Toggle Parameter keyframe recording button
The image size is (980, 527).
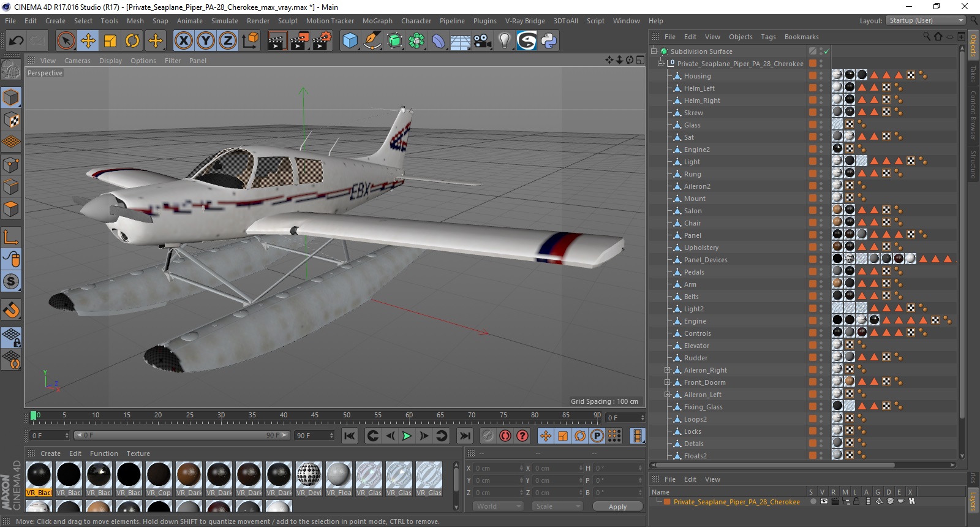point(597,436)
